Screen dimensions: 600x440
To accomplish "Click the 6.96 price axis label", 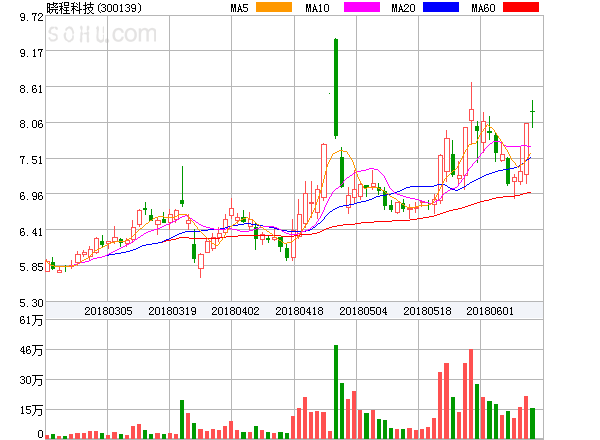I will 31,196.
